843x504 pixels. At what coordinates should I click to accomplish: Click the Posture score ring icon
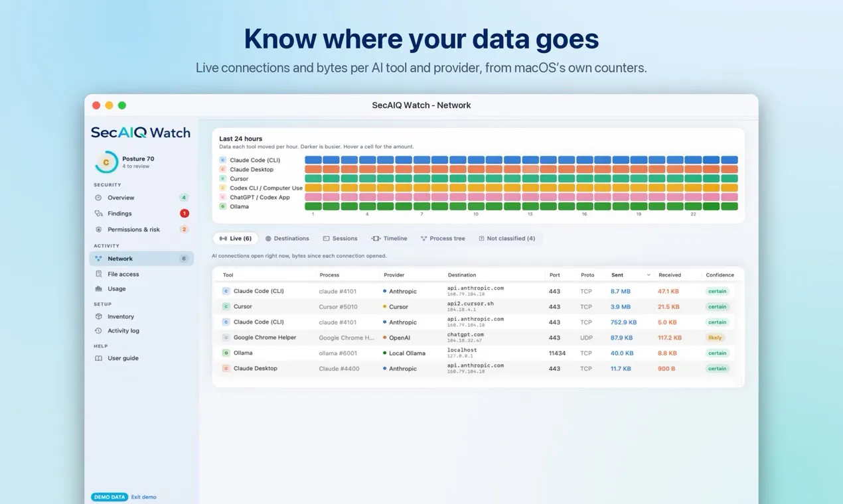(x=106, y=162)
